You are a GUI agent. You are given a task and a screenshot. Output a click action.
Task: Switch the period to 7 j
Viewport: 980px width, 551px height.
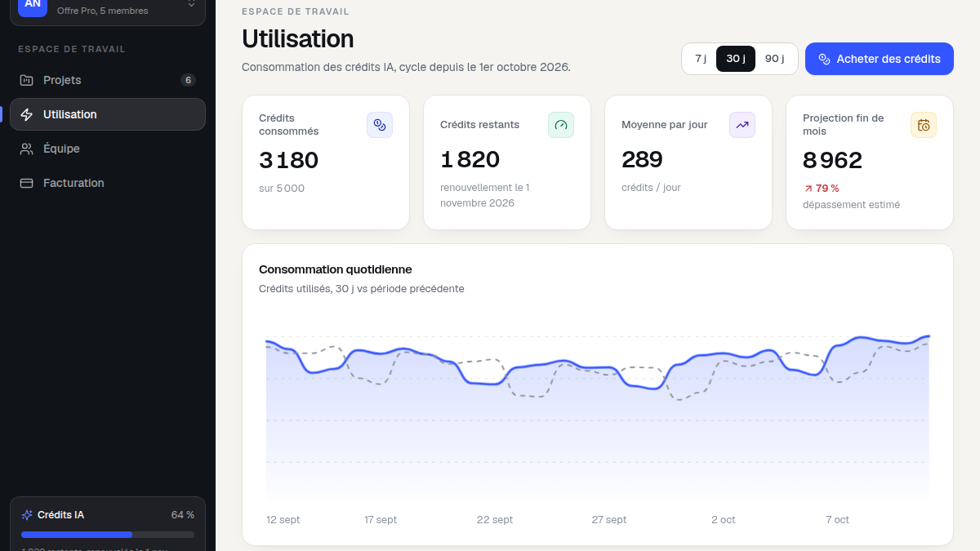701,59
